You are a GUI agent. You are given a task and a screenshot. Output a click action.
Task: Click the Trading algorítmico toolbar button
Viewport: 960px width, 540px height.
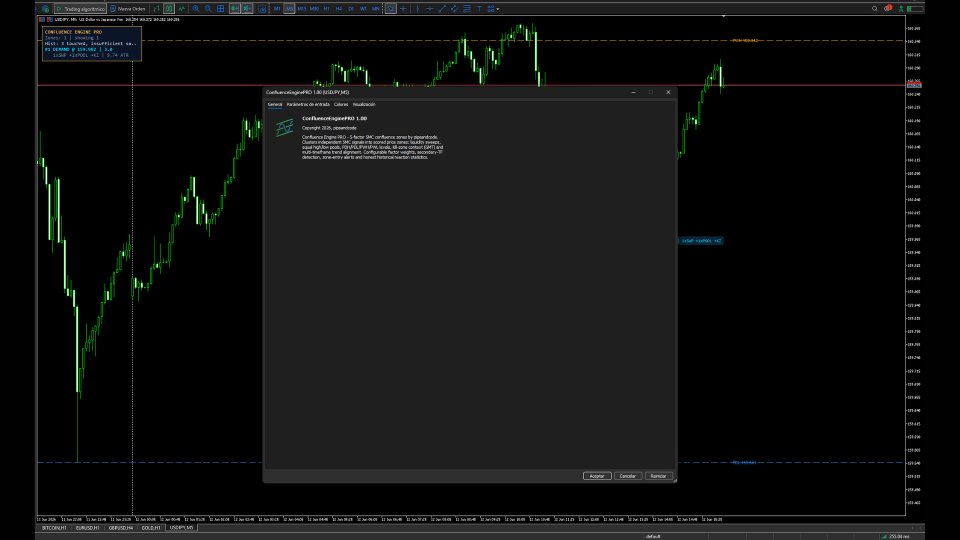[81, 9]
